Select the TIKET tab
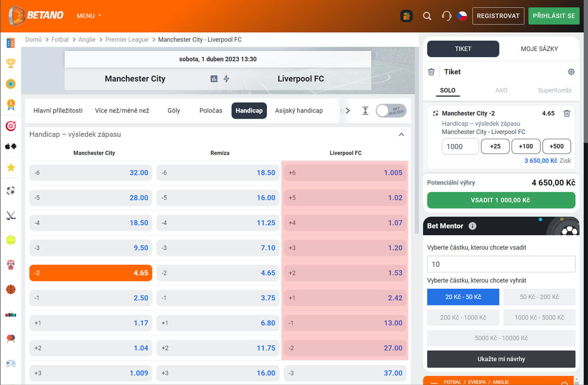 point(463,49)
